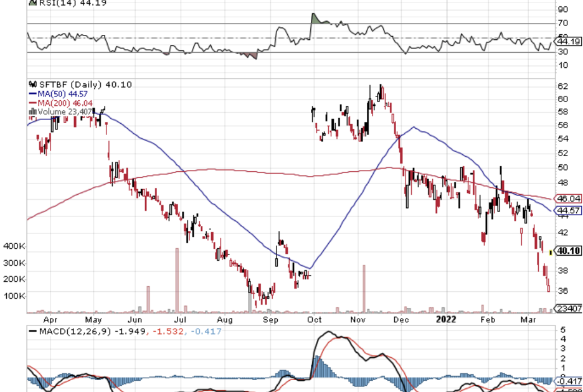Click the Aug month label
The image size is (583, 392).
pos(225,320)
